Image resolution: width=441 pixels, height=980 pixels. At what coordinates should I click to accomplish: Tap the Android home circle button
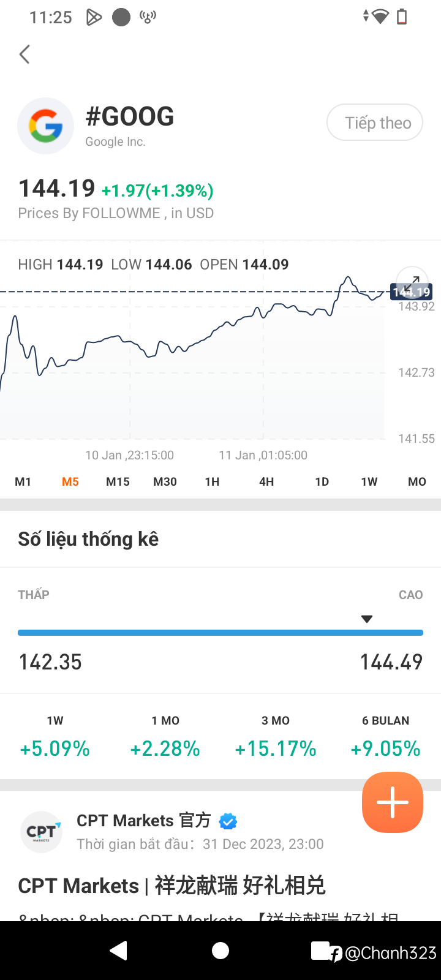[x=221, y=951]
